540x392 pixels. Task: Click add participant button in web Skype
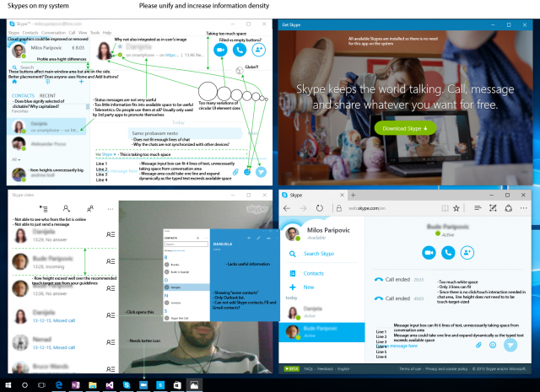click(x=467, y=253)
